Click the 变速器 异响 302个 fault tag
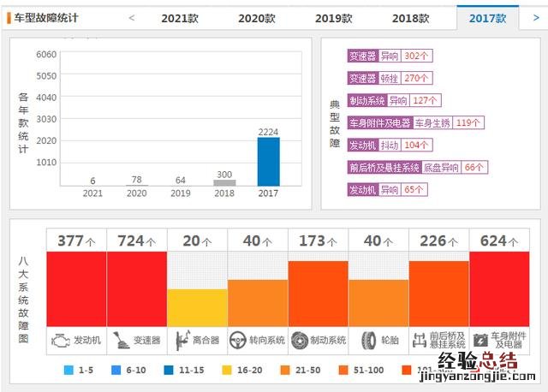 coord(390,56)
